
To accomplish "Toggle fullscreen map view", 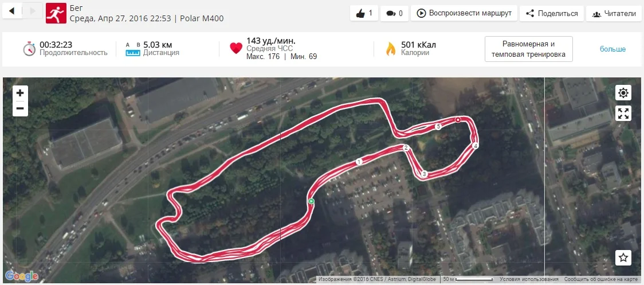I will click(623, 113).
